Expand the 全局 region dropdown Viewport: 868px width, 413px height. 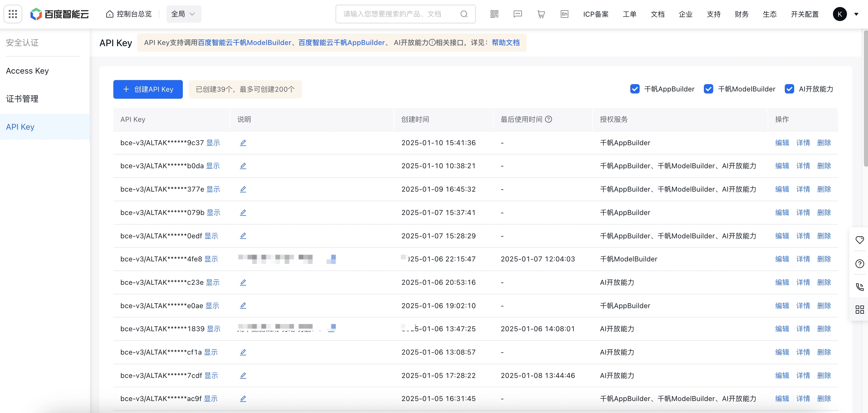tap(183, 14)
